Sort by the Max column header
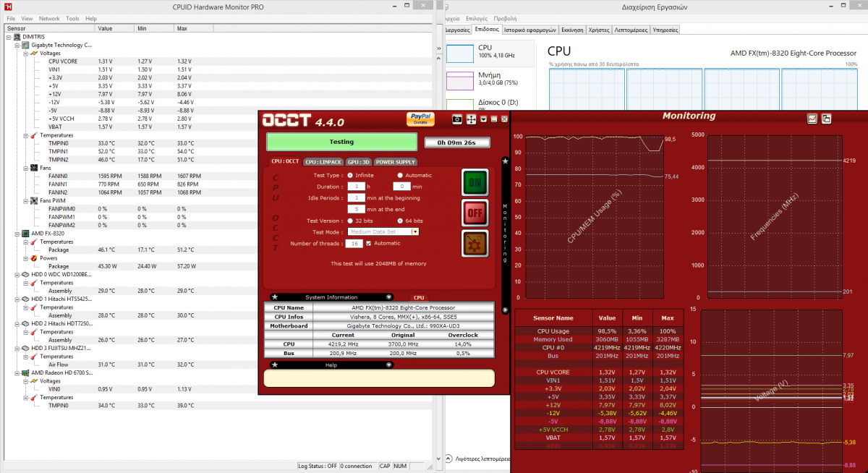 point(194,29)
